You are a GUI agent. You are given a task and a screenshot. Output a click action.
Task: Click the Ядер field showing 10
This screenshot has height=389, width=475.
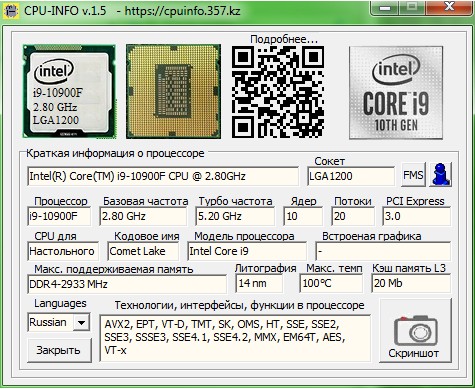(x=303, y=216)
